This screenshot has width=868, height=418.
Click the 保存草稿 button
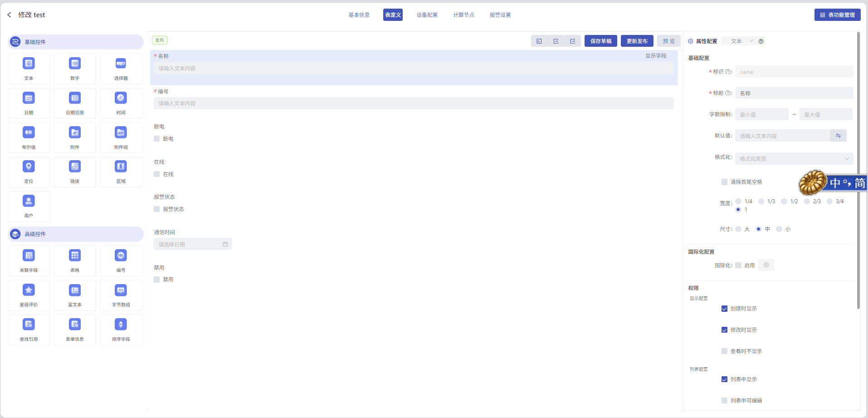601,41
